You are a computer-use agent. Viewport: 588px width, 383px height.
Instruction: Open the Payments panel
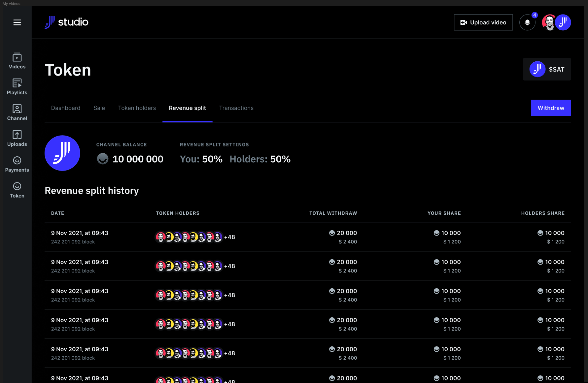pyautogui.click(x=17, y=164)
